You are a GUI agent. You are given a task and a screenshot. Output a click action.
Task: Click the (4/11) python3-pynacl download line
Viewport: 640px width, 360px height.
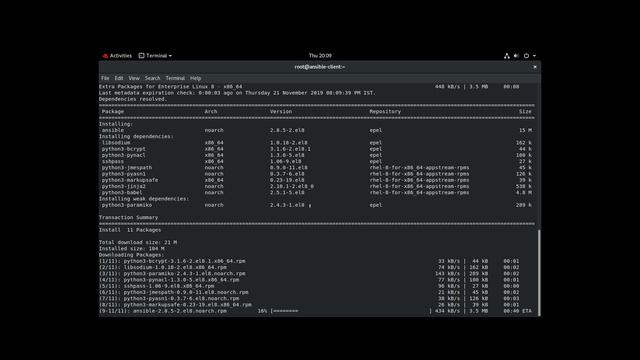pyautogui.click(x=309, y=280)
